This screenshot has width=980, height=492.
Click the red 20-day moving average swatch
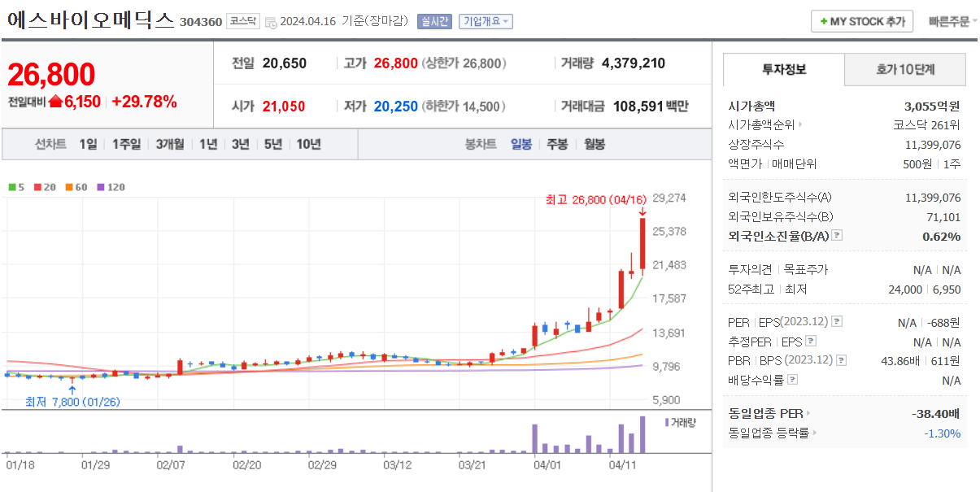coord(37,187)
